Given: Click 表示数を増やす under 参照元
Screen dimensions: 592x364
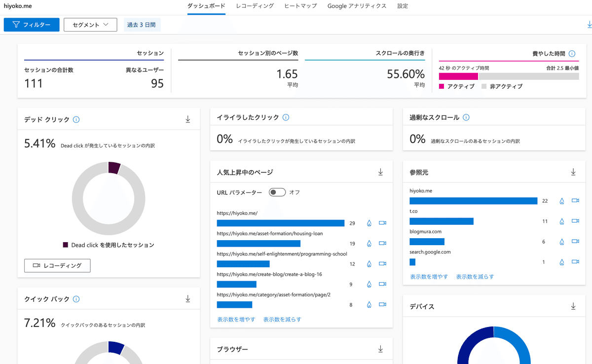Looking at the screenshot, I should point(429,277).
